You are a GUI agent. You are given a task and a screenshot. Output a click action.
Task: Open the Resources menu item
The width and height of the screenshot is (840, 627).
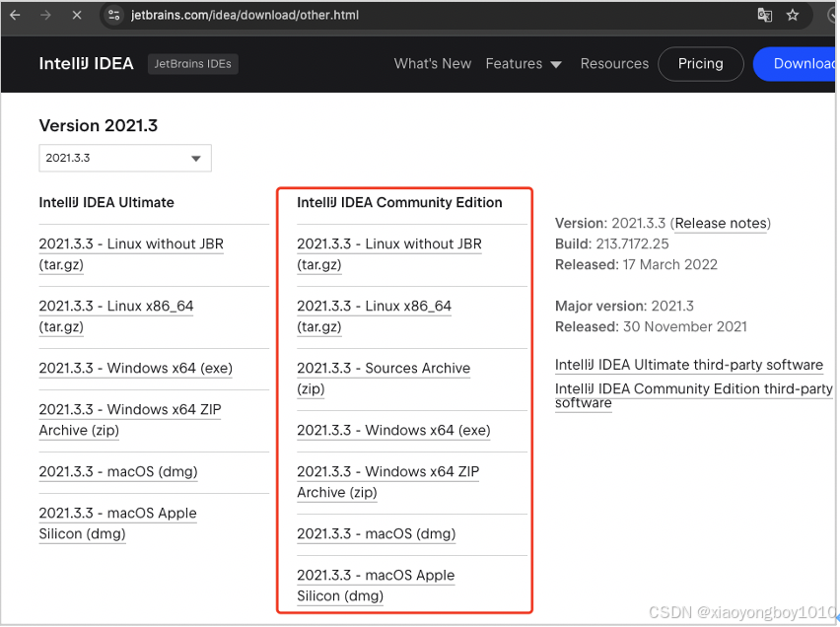pos(614,64)
